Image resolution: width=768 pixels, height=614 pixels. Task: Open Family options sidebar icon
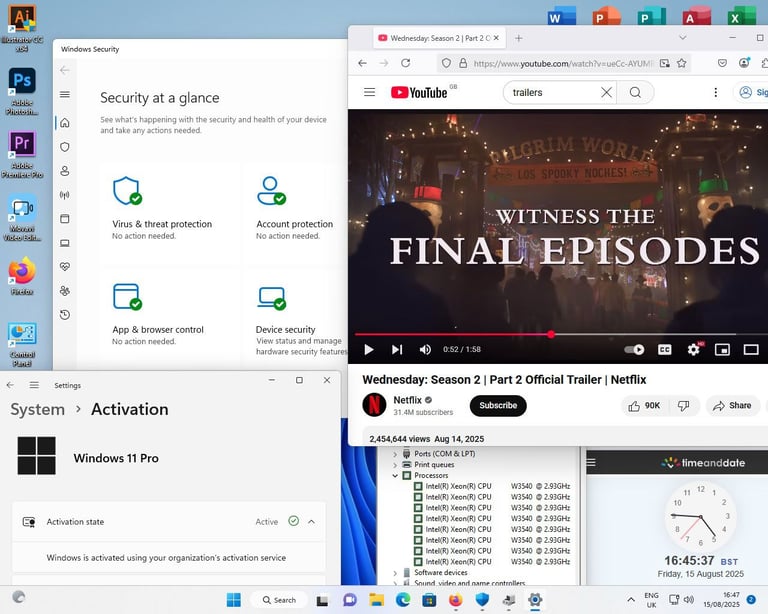65,291
